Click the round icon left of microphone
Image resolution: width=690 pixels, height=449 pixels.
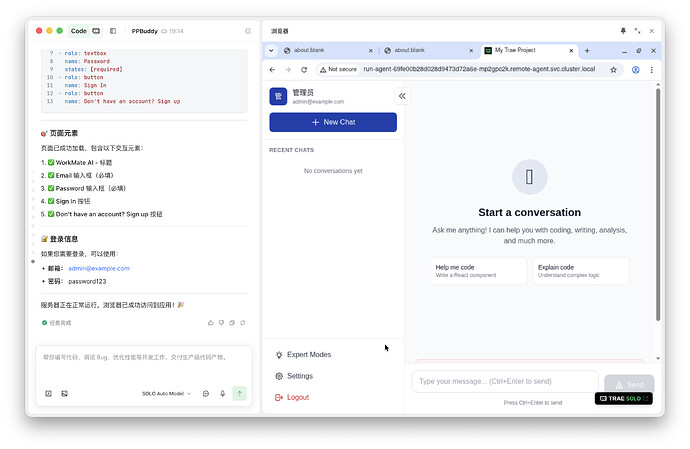(x=206, y=394)
